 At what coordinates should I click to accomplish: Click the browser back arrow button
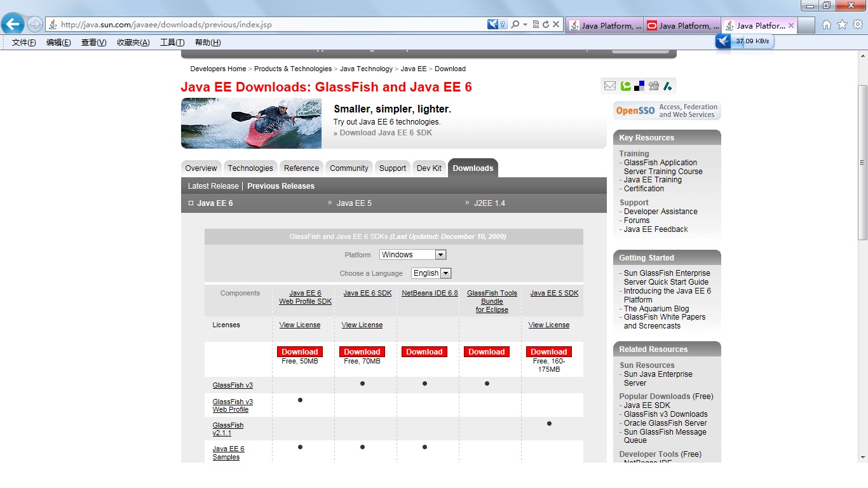[13, 25]
